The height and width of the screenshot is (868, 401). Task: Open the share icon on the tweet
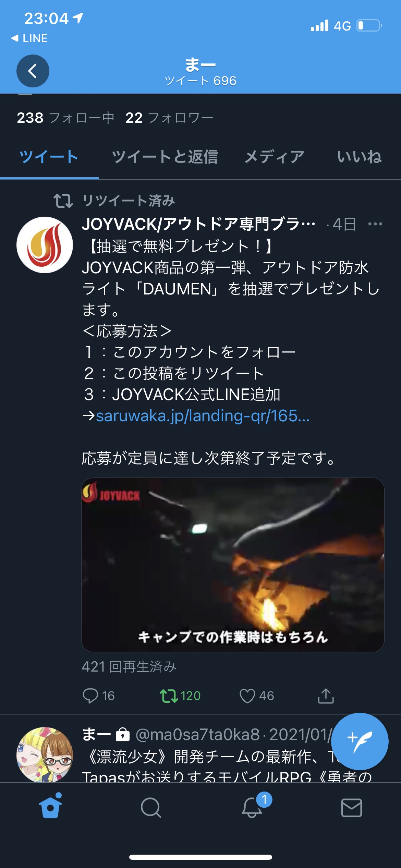[x=326, y=696]
